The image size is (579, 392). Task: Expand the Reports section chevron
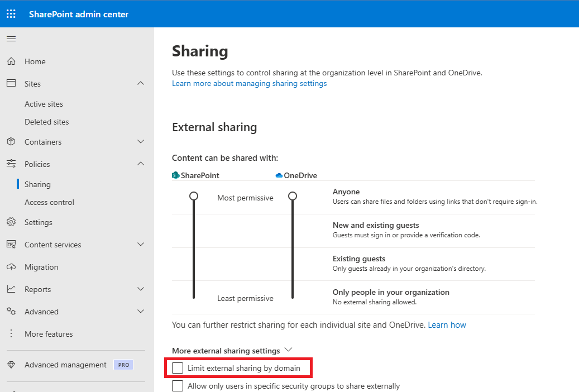click(141, 289)
